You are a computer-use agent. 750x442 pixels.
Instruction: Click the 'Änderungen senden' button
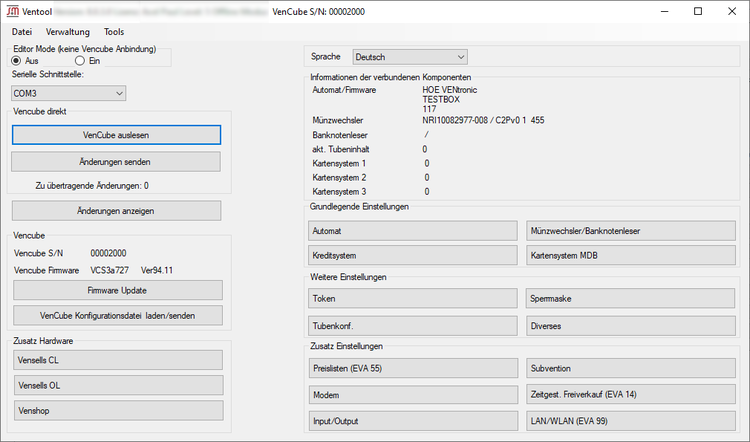[116, 161]
